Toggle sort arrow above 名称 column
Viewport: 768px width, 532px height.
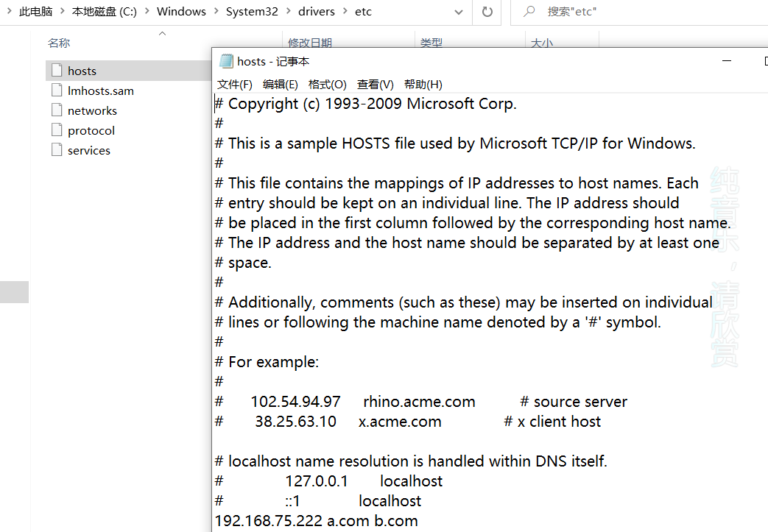tap(163, 33)
